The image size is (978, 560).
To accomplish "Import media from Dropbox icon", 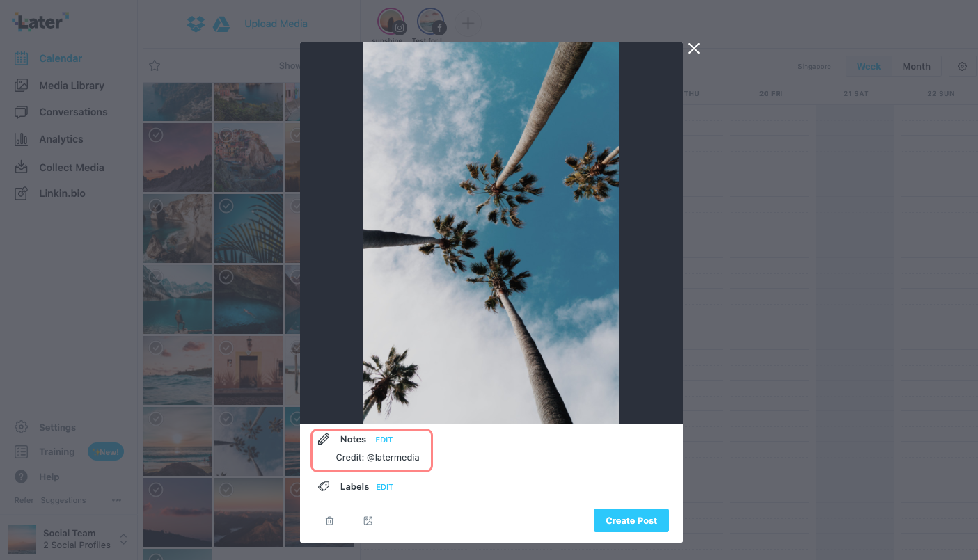I will tap(196, 24).
